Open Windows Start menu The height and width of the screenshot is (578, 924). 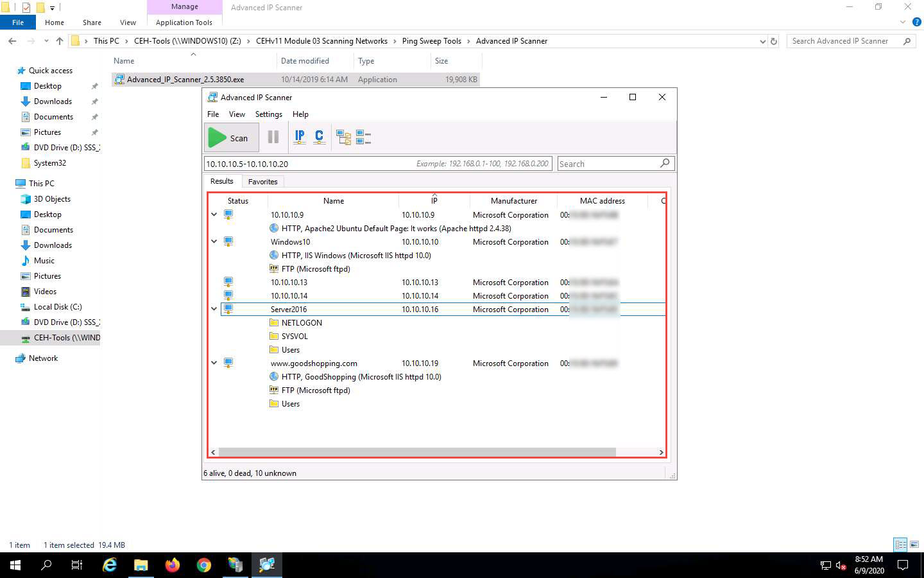[15, 565]
